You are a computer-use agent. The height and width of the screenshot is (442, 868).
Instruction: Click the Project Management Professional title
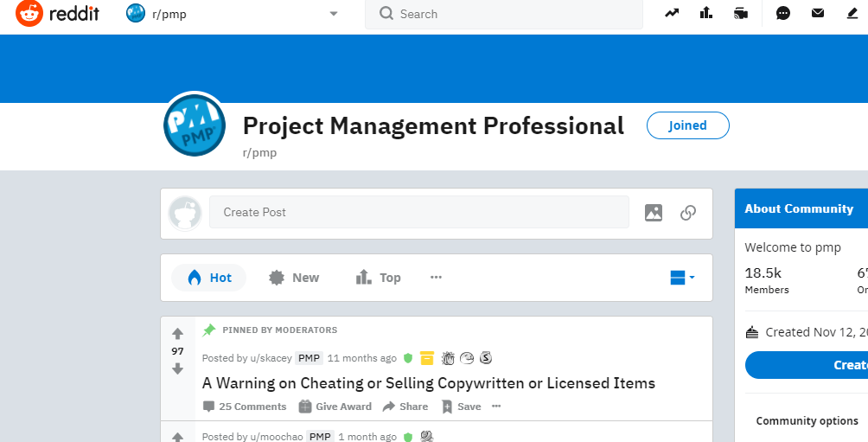(x=433, y=125)
